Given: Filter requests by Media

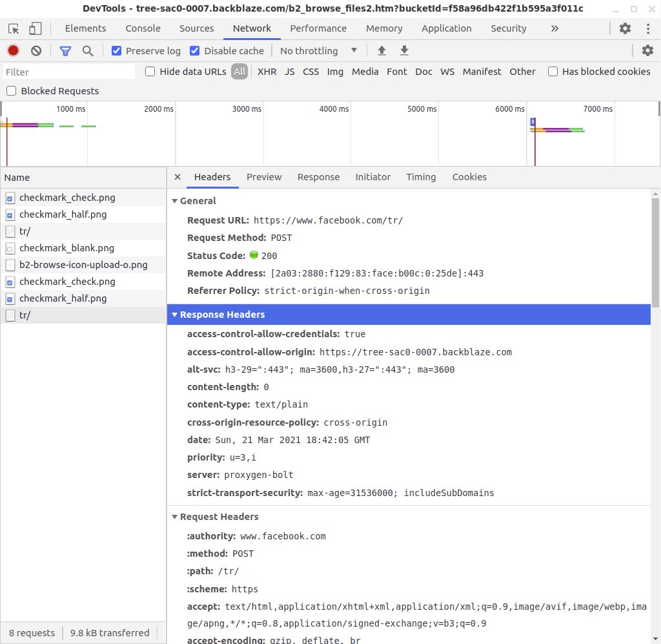Looking at the screenshot, I should click(x=365, y=72).
